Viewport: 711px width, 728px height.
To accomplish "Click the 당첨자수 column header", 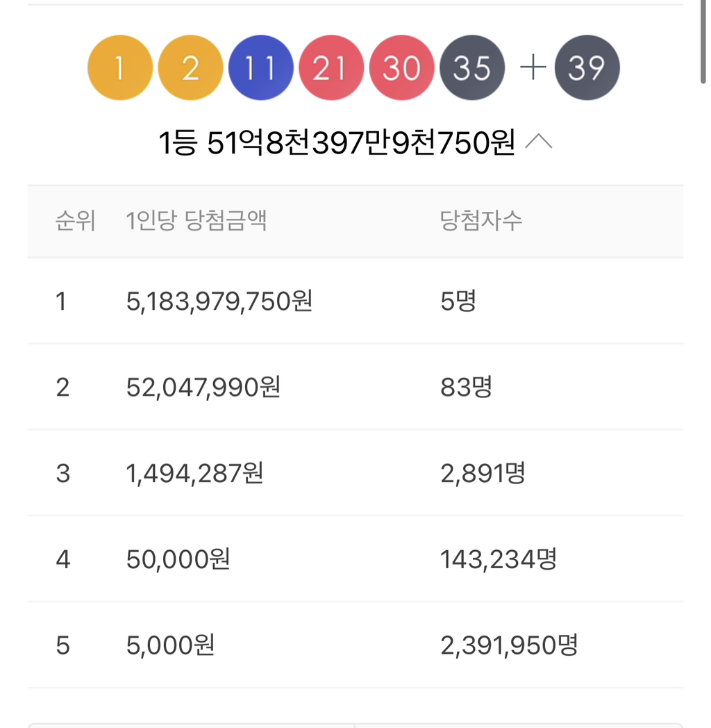I will (x=481, y=222).
